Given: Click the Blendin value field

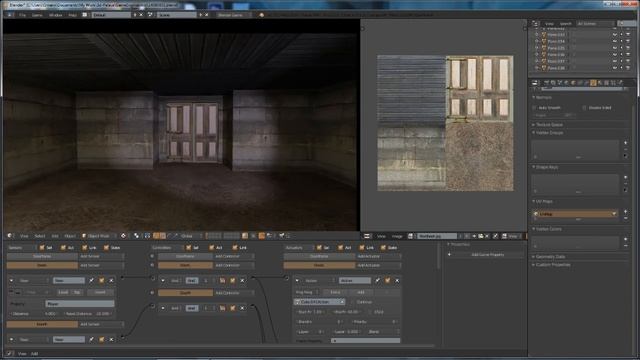Looking at the screenshot, I should [x=320, y=322].
